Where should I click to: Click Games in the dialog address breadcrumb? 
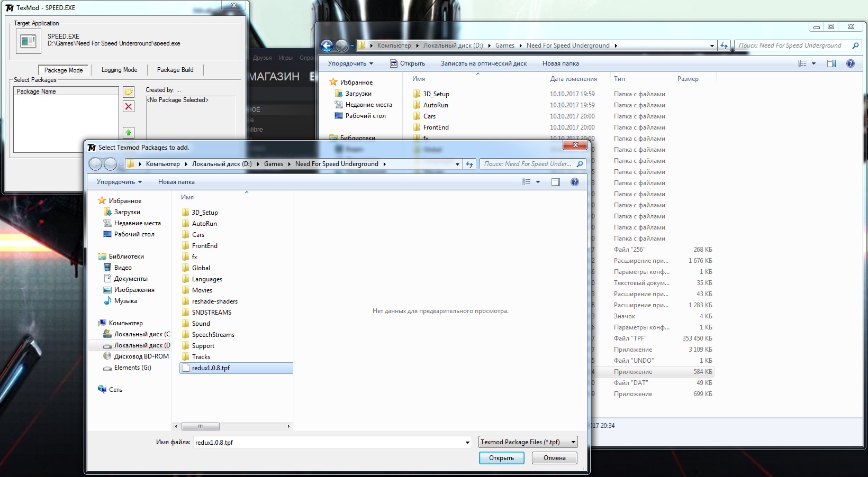coord(274,164)
